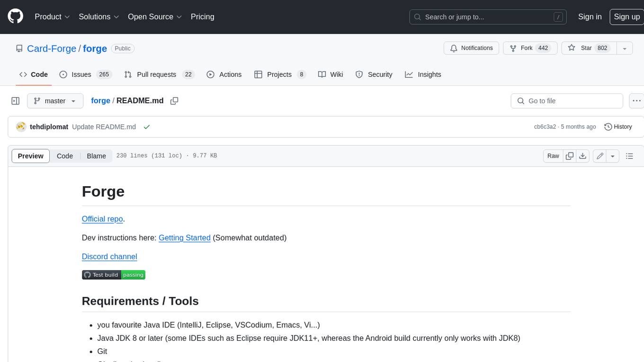Switch to the Wiki tab
This screenshot has width=644, height=362.
(x=331, y=74)
